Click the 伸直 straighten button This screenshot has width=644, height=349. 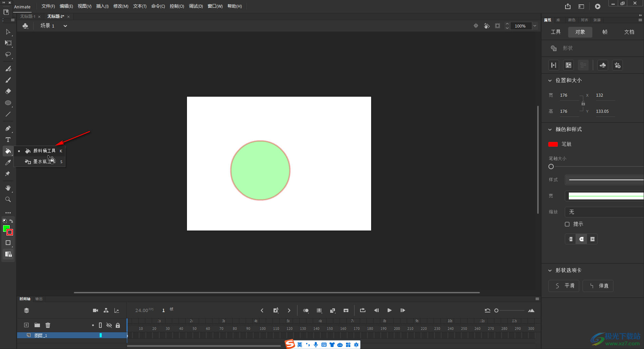click(598, 286)
